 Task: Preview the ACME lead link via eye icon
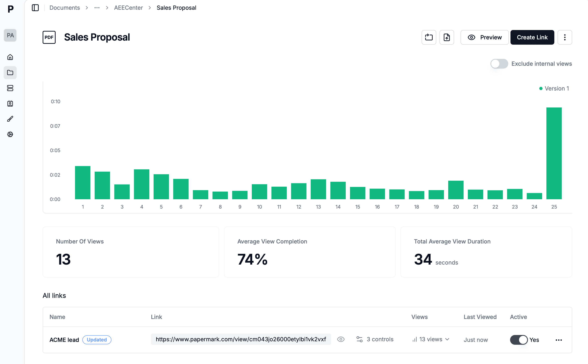tap(341, 339)
